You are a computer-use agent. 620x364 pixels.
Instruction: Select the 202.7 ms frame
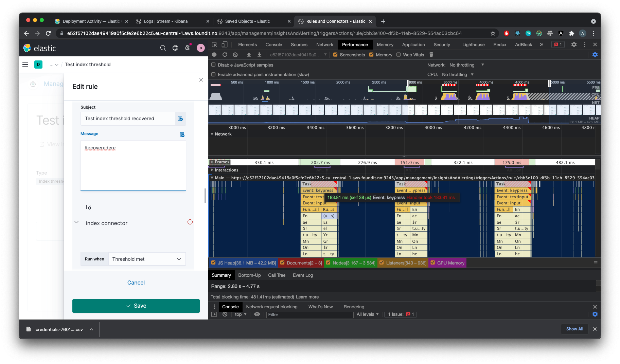[320, 163]
